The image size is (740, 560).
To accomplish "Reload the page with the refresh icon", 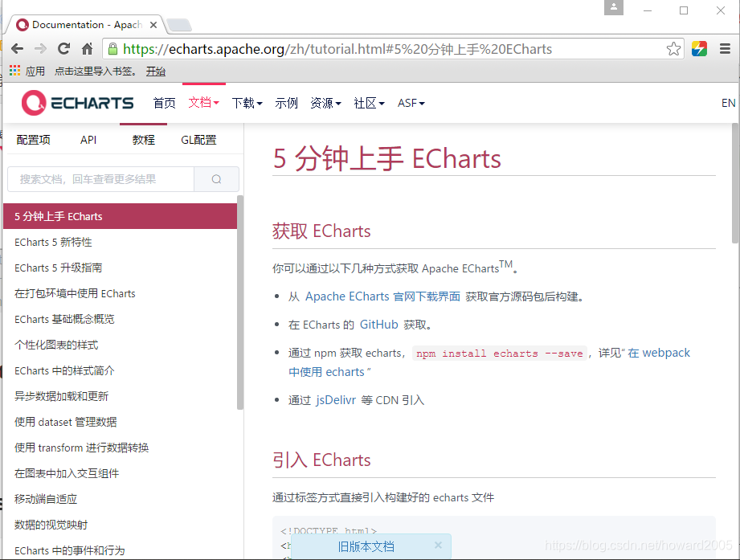I will (63, 48).
